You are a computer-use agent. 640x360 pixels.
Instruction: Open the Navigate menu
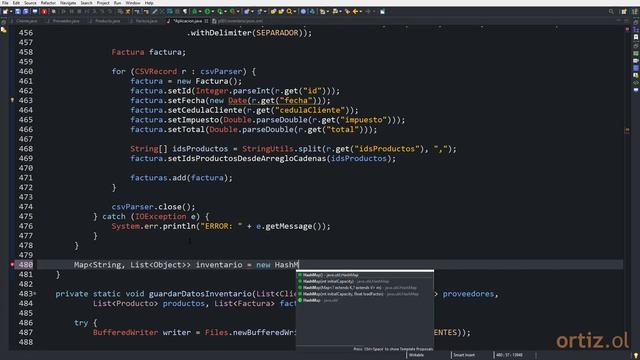[68, 3]
